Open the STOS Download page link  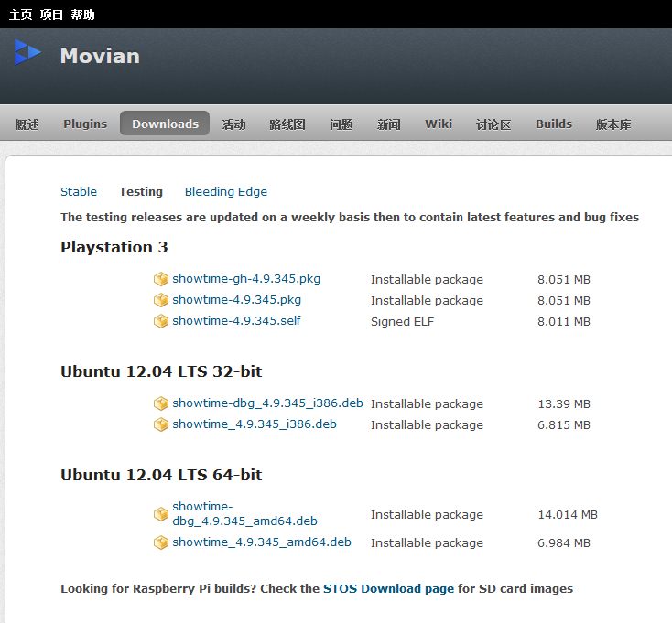[x=388, y=589]
